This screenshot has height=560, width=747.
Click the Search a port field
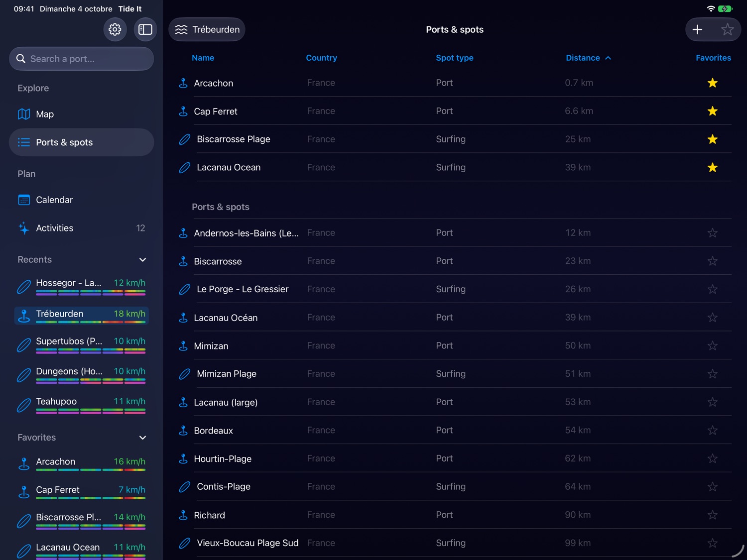(82, 59)
